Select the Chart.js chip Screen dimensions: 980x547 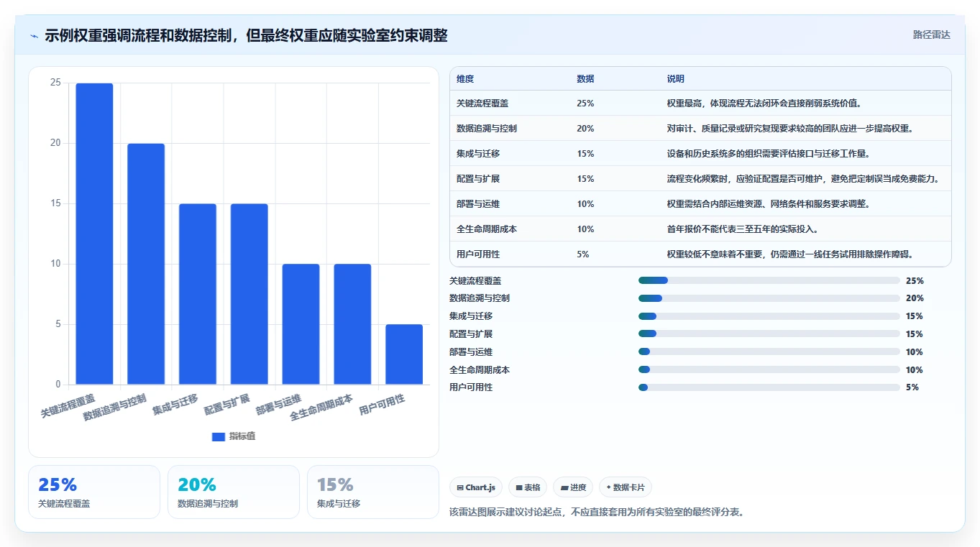tap(476, 487)
